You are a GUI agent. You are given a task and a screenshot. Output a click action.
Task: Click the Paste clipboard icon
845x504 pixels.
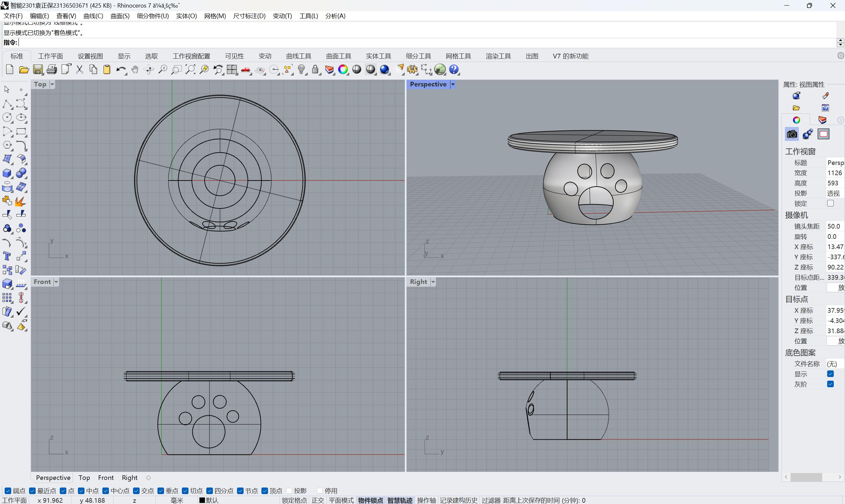pos(107,70)
